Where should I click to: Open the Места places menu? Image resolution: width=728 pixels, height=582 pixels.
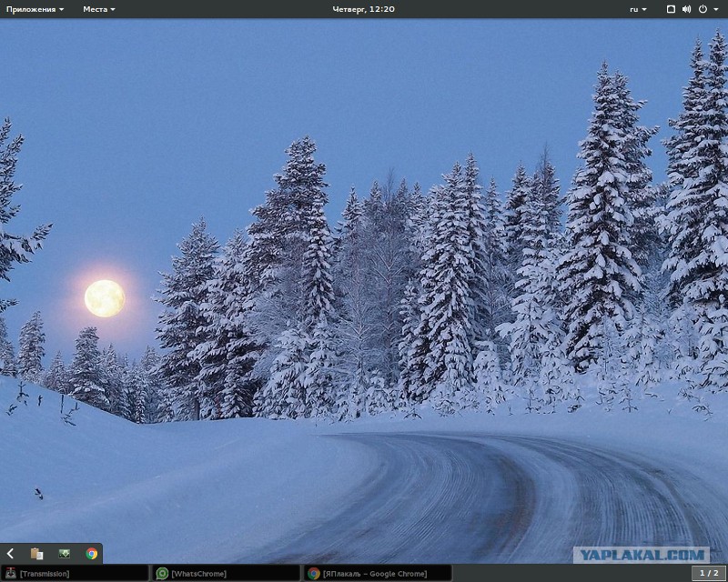click(98, 9)
